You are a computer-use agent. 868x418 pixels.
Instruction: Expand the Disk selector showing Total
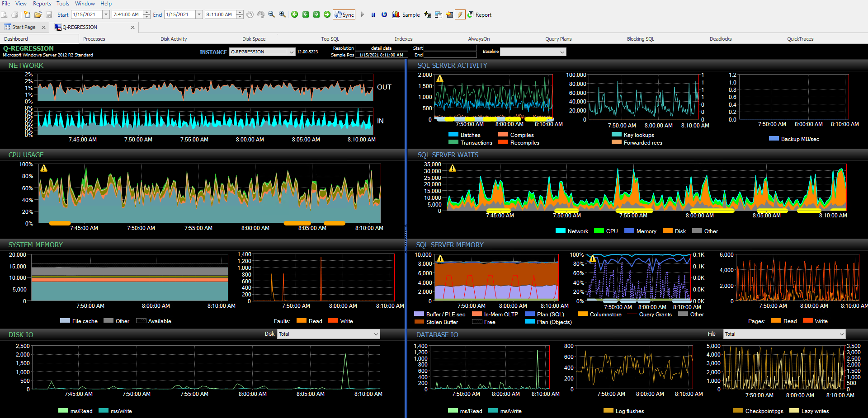pyautogui.click(x=376, y=334)
